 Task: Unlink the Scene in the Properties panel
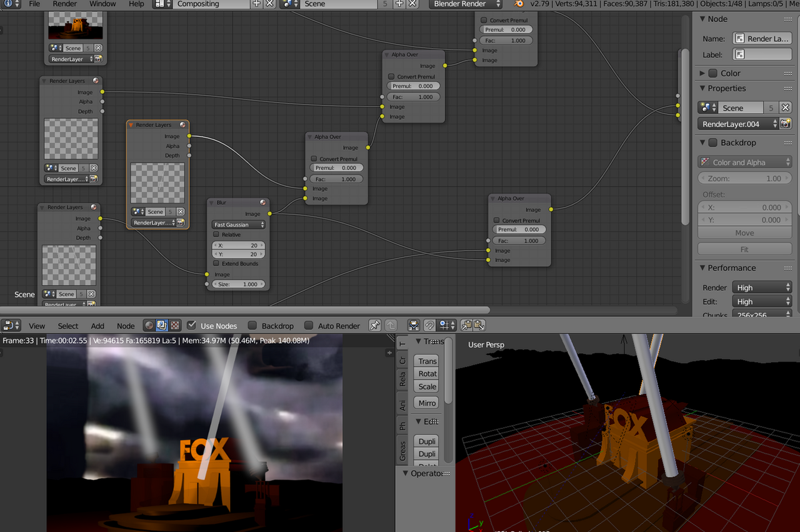click(x=786, y=108)
